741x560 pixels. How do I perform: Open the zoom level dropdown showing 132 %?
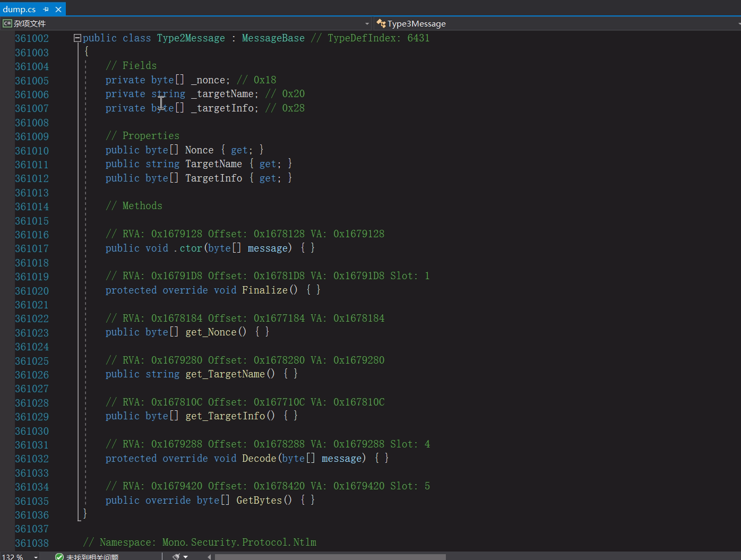pos(35,556)
